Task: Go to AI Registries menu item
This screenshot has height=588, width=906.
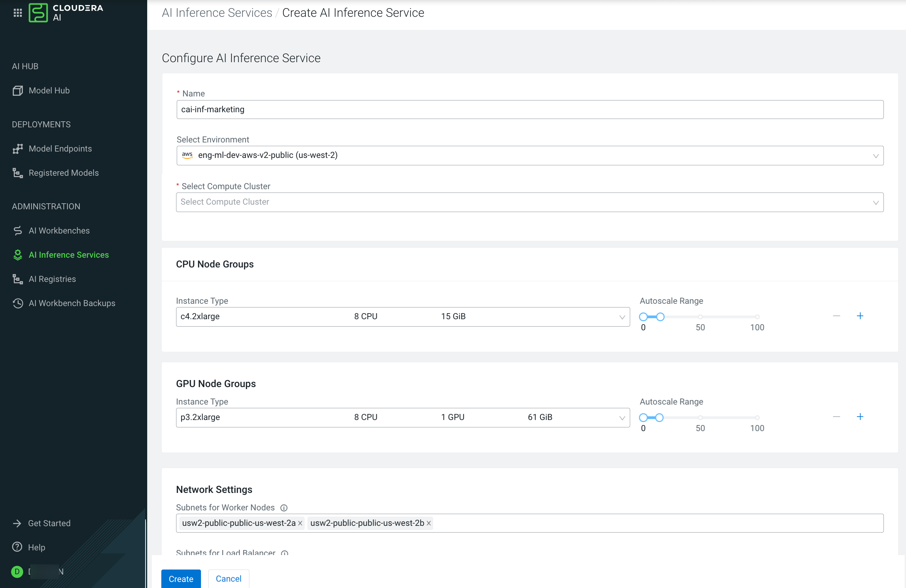Action: [52, 279]
